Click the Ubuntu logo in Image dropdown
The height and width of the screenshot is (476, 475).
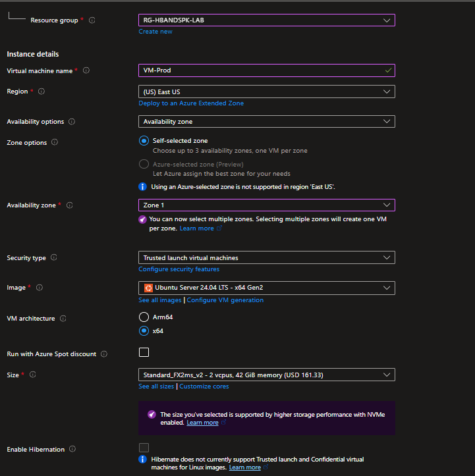(x=148, y=288)
